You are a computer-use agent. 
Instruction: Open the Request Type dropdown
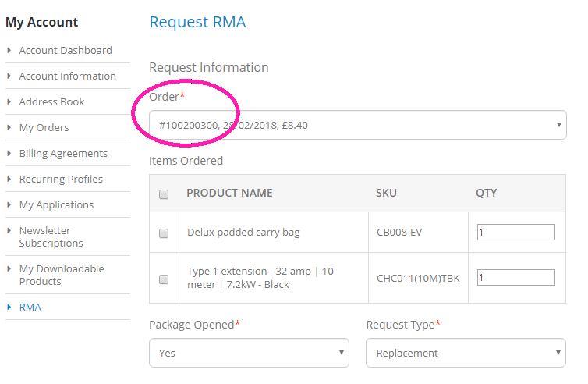[x=466, y=353]
